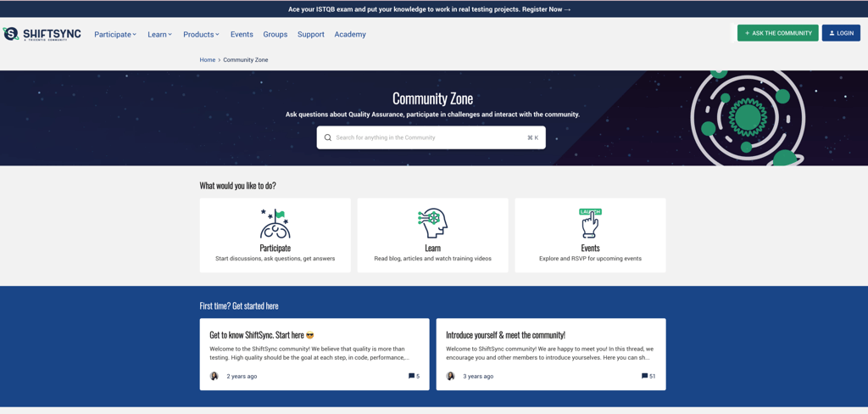This screenshot has height=414, width=868.
Task: Click "What would you like to do?" heading
Action: click(238, 186)
